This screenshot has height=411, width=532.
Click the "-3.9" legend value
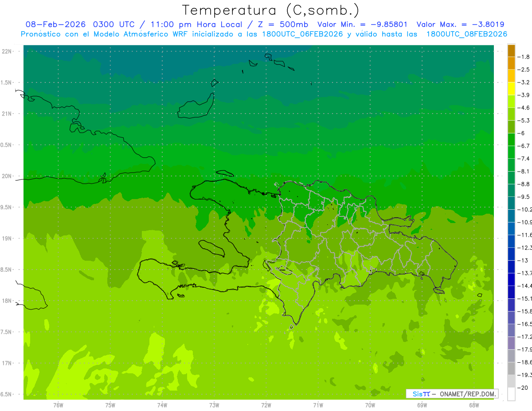[524, 95]
